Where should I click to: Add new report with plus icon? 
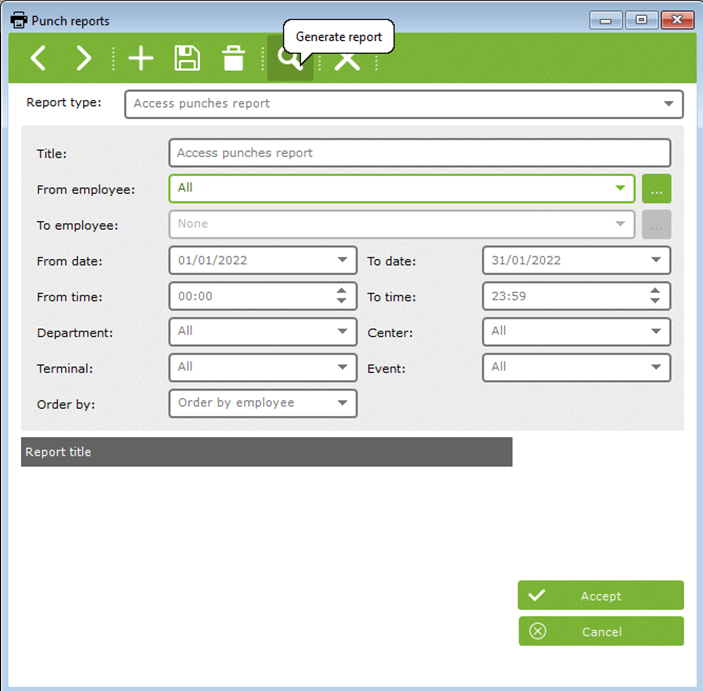[141, 58]
